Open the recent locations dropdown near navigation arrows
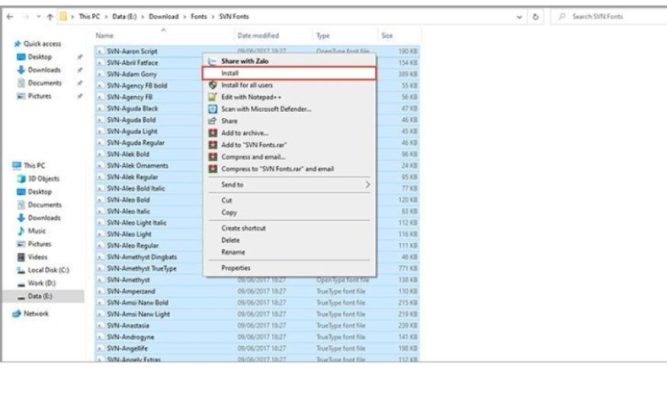This screenshot has height=400, width=667. pyautogui.click(x=36, y=18)
